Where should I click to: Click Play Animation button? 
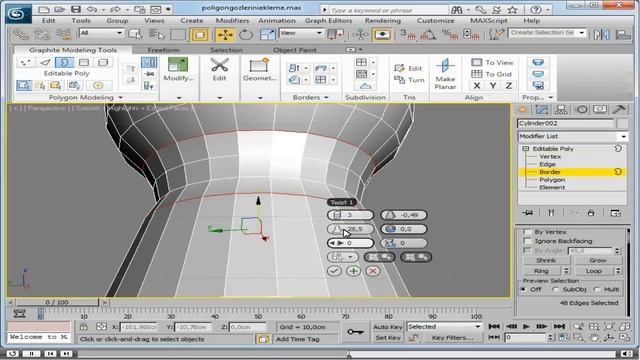527,327
